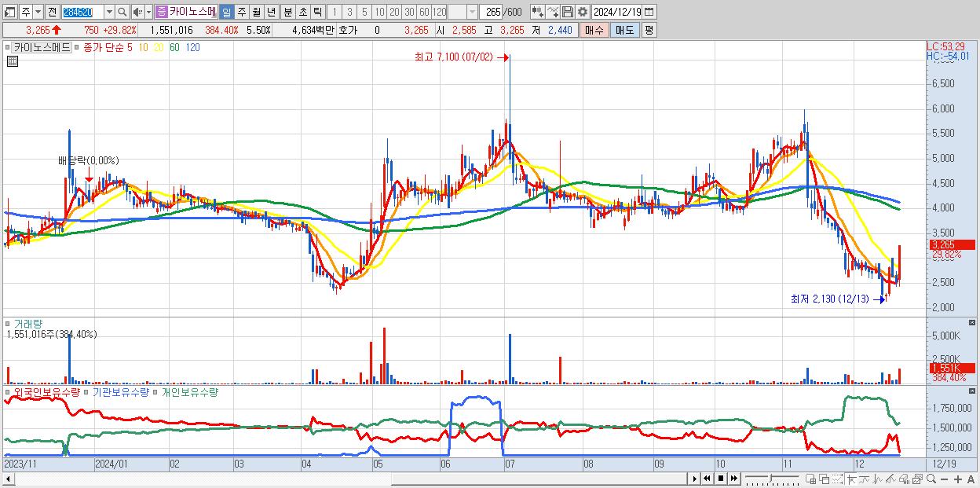980x488 pixels.
Task: Select the 초 (second) period button
Action: click(x=302, y=12)
